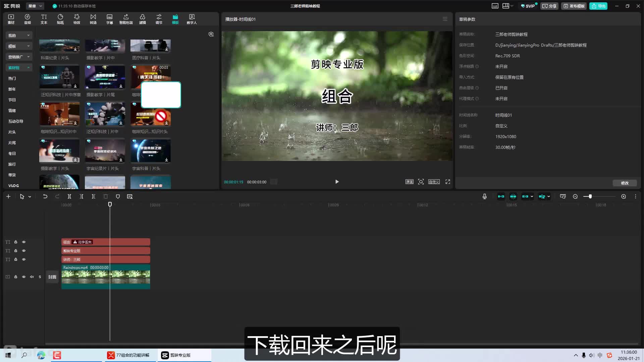Hide the 组合 text track with eye icon
Viewport: 644px width, 362px height.
pos(24,242)
